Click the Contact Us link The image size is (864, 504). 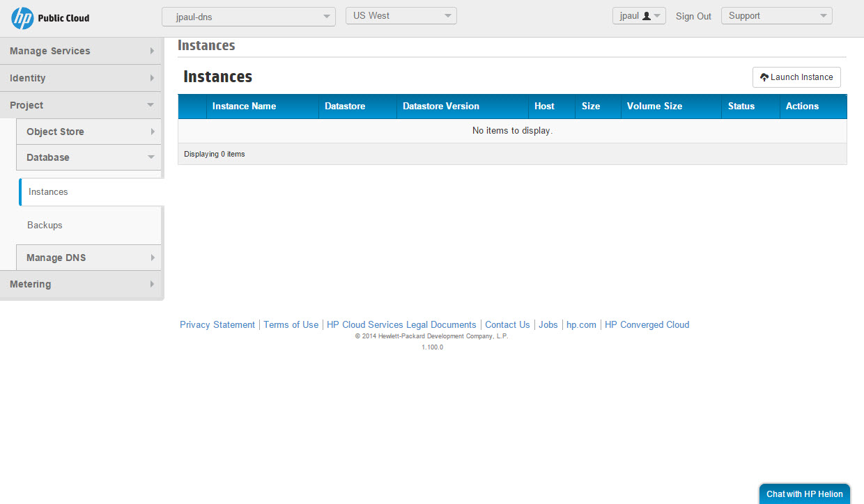coord(507,324)
